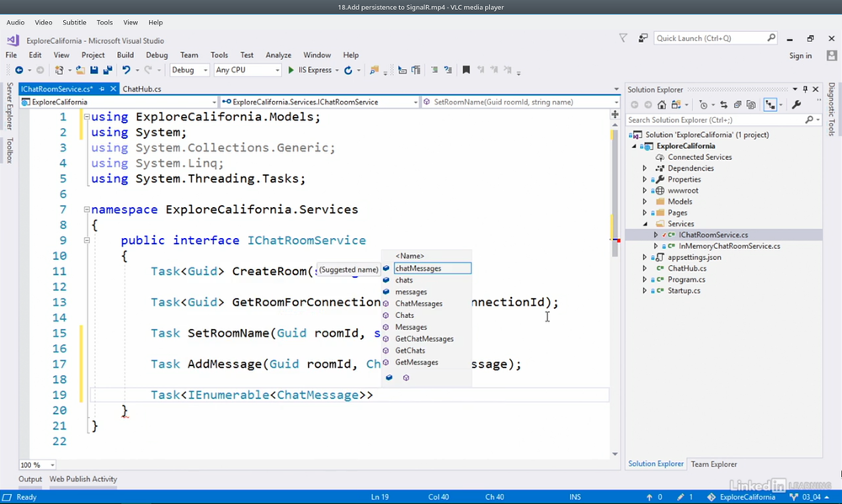
Task: Toggle the blue locals filter in IntelliSense popup
Action: (x=389, y=378)
